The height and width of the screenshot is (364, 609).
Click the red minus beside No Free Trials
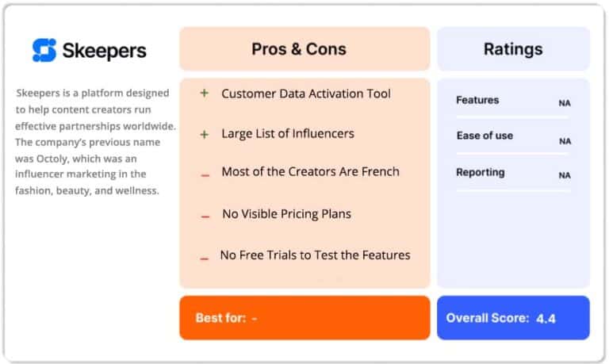[x=205, y=259]
